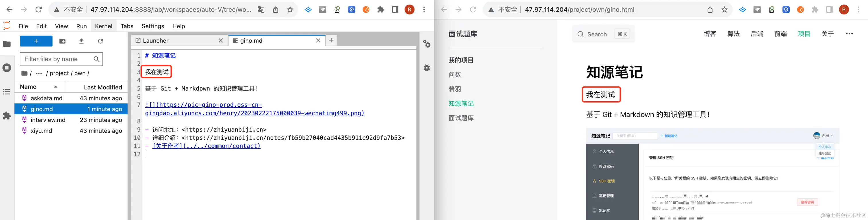The image size is (868, 220).
Task: Click the new folder icon
Action: (62, 41)
